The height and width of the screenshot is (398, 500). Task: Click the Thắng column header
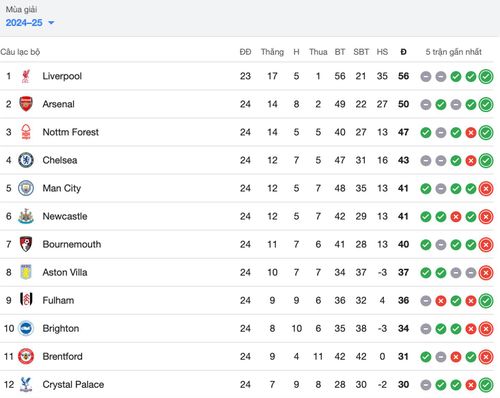pos(272,52)
